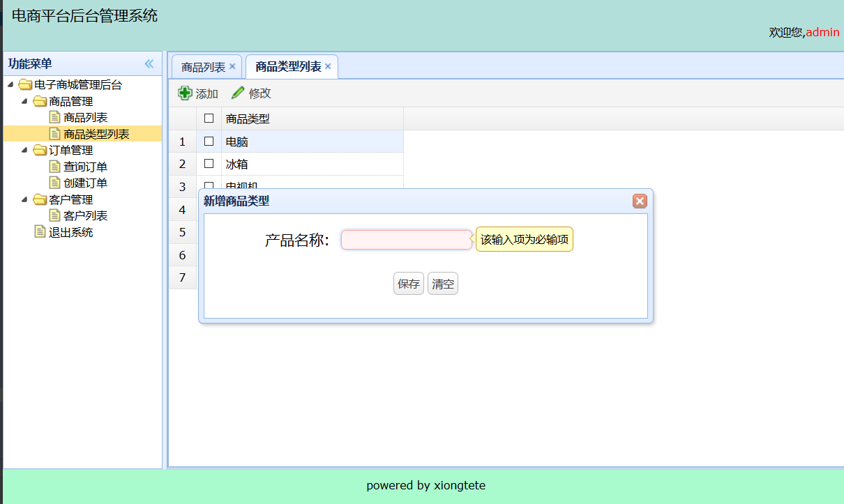Screen dimensions: 844x504
Task: Collapse the 商品管理 tree node arrow
Action: pos(25,101)
